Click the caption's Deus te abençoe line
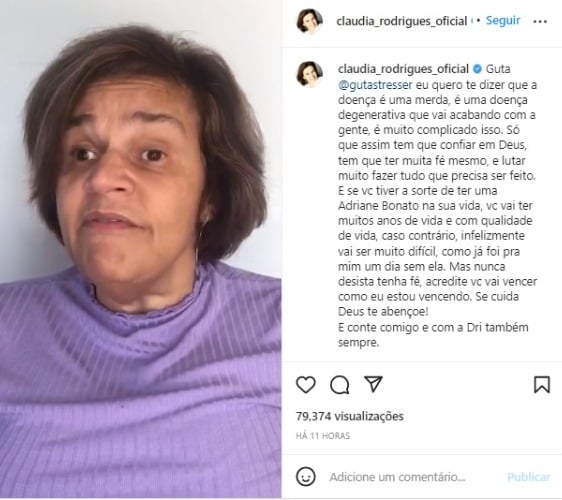Image resolution: width=562 pixels, height=500 pixels. [x=383, y=311]
